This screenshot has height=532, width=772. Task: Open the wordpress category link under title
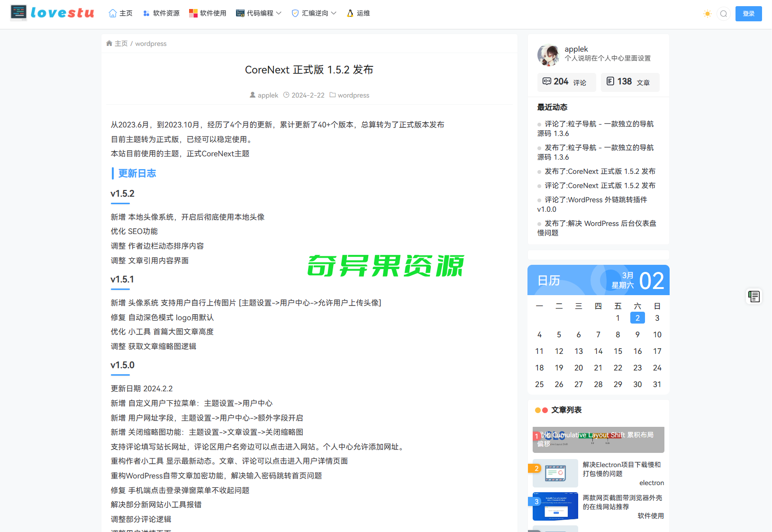point(353,95)
